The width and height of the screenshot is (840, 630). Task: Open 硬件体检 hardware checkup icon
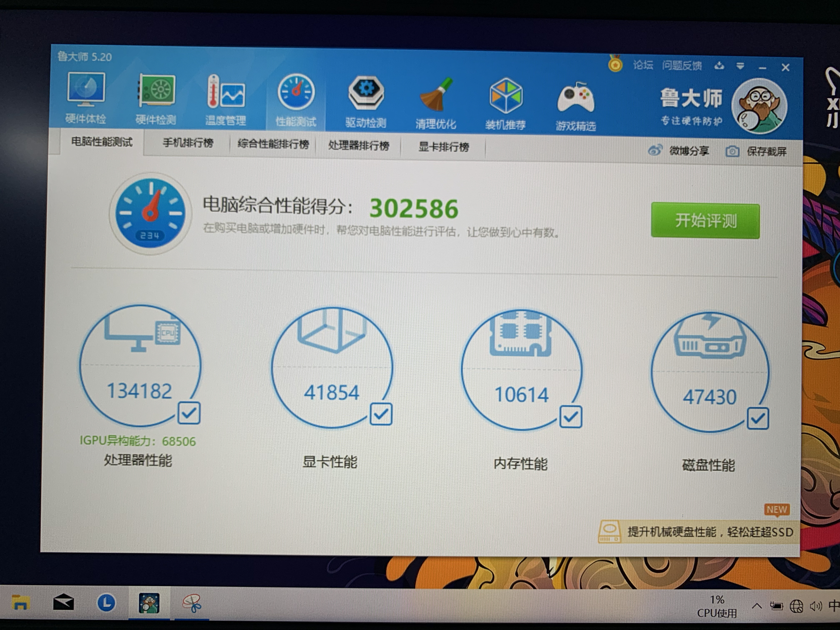86,98
